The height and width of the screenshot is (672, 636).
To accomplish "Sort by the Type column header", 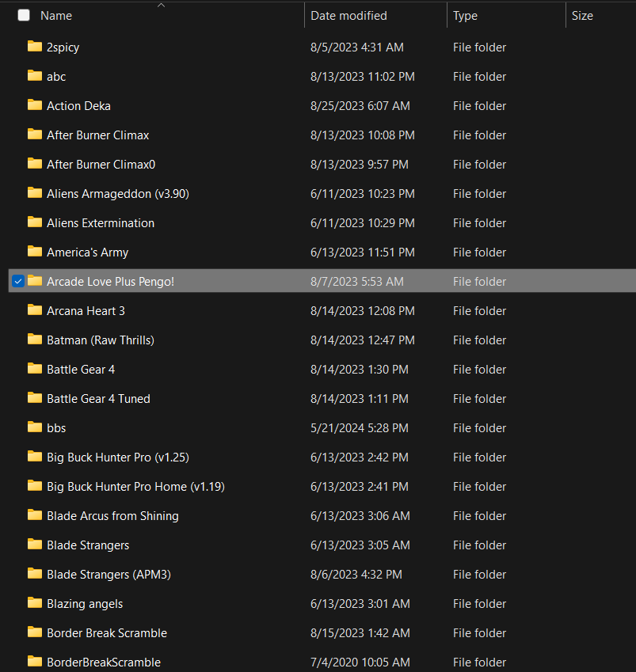I will click(x=465, y=16).
